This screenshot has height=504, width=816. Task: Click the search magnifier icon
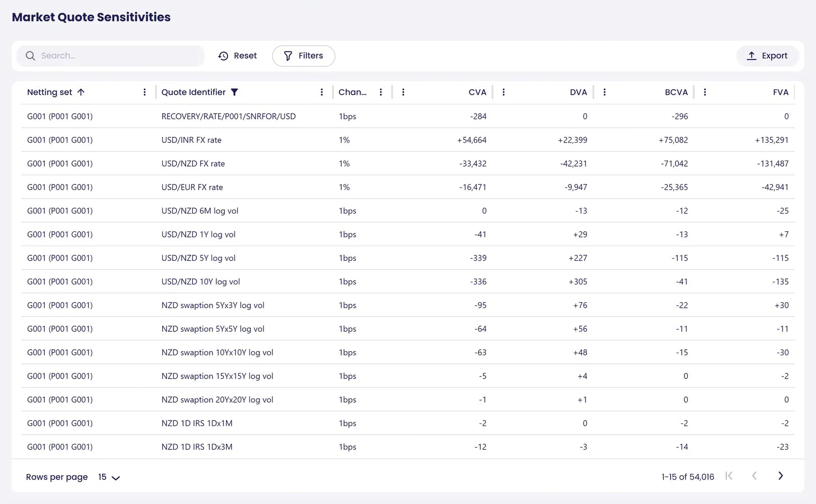pyautogui.click(x=31, y=56)
